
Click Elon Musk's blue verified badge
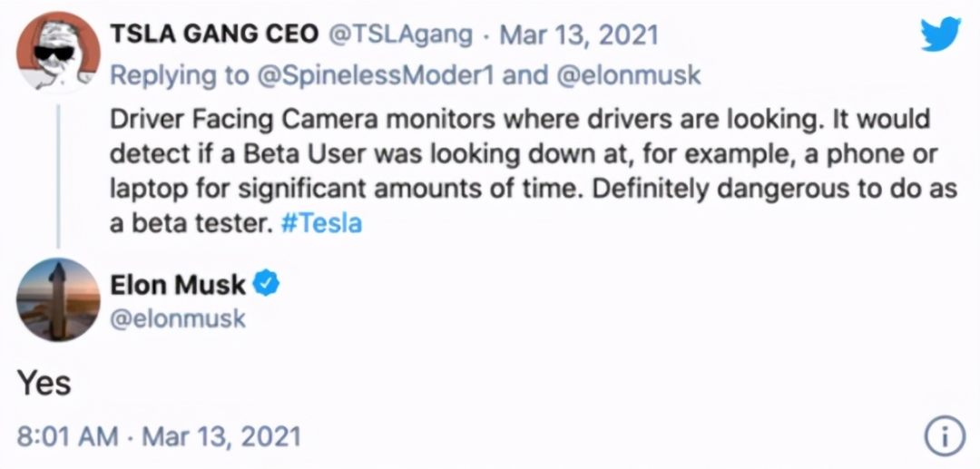tap(266, 285)
